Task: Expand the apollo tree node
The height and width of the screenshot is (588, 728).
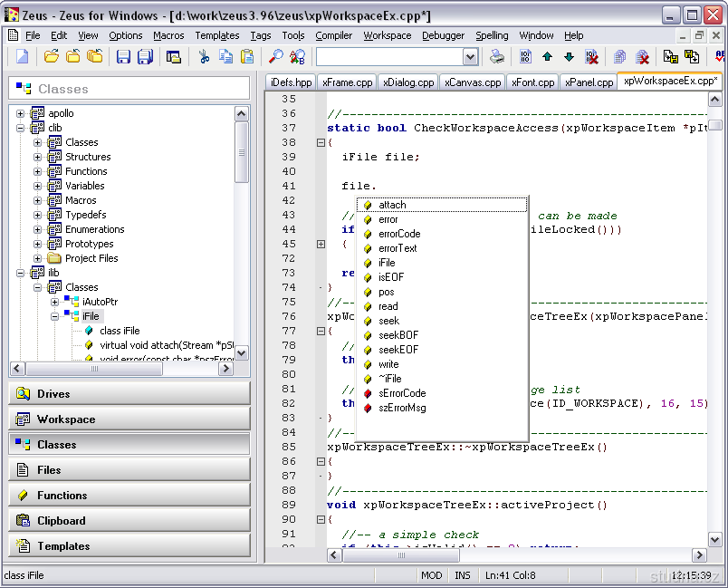Action: click(21, 114)
